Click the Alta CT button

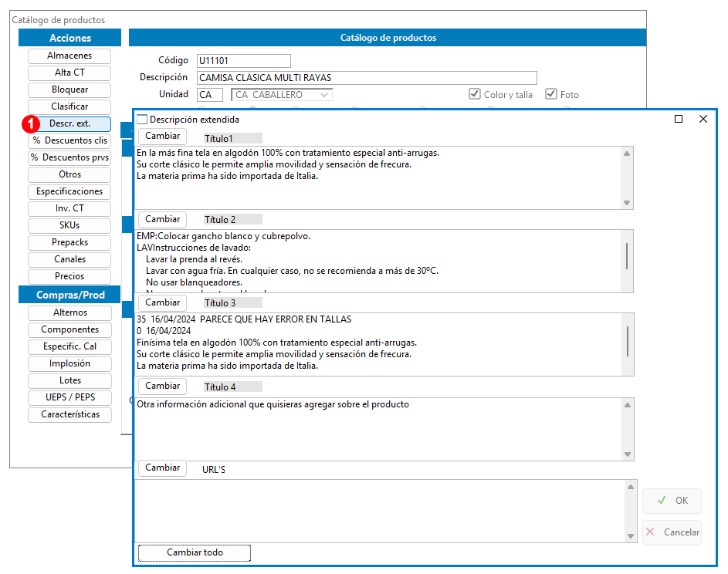tap(69, 73)
